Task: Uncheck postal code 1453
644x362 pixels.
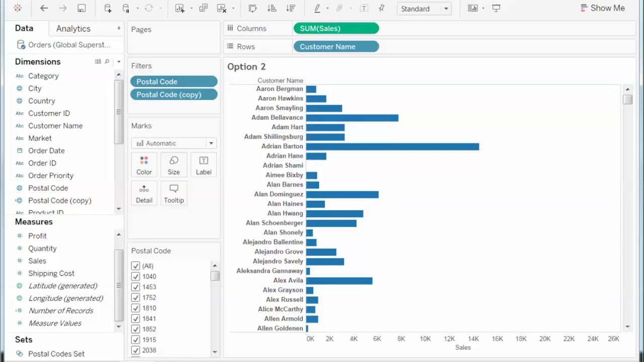Action: coord(135,287)
